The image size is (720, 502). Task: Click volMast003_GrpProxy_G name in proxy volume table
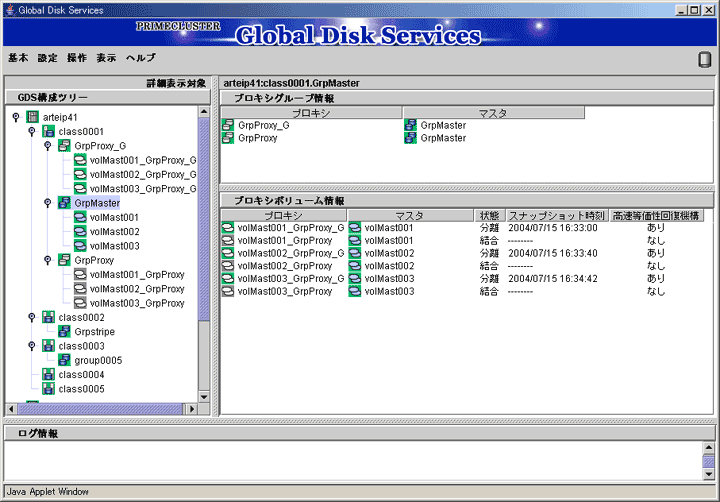pyautogui.click(x=291, y=278)
